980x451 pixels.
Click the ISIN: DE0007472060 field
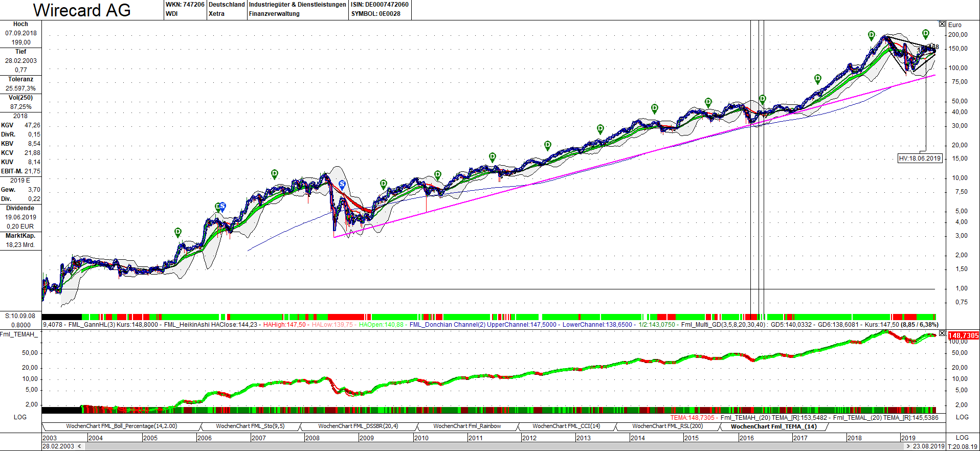point(380,5)
